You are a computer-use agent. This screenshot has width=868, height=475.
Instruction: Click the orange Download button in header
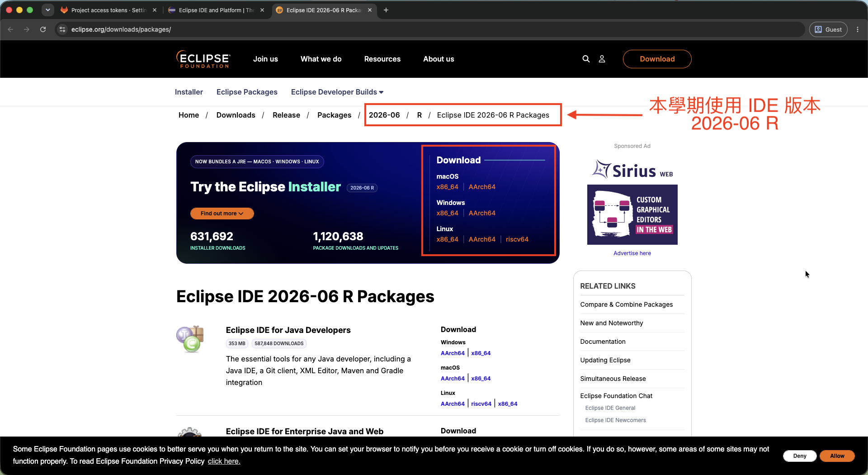point(657,59)
